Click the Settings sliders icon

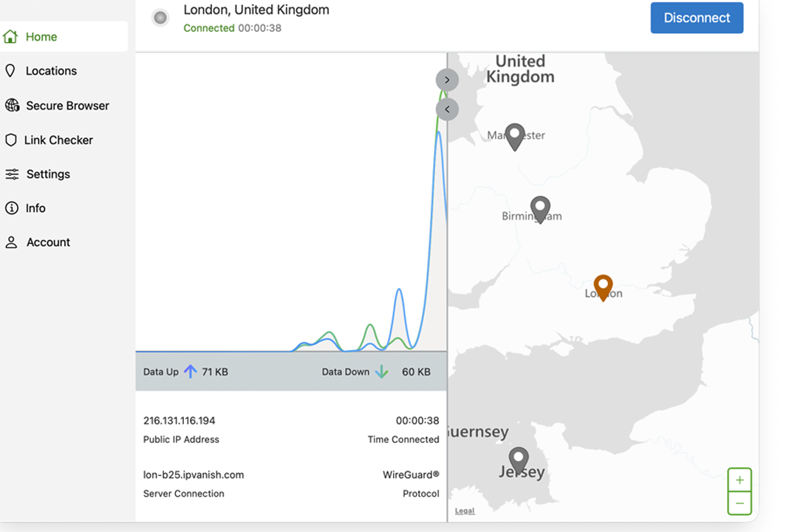pos(12,174)
